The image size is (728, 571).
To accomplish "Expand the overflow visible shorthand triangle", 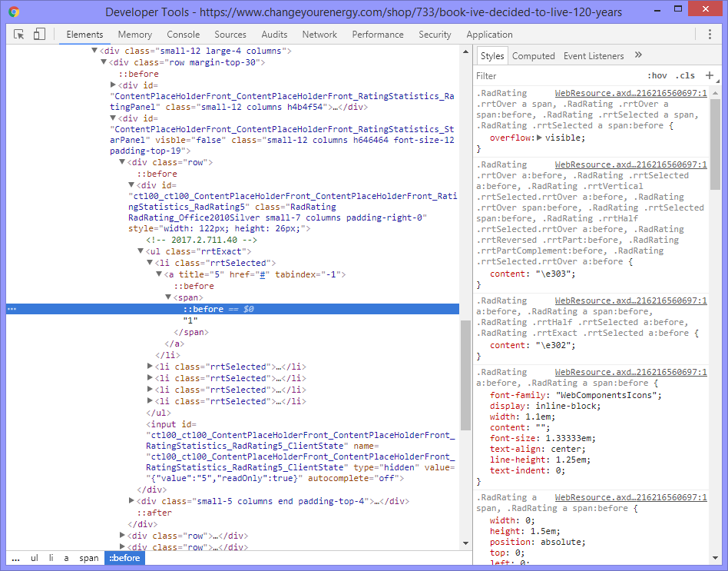I will [539, 138].
